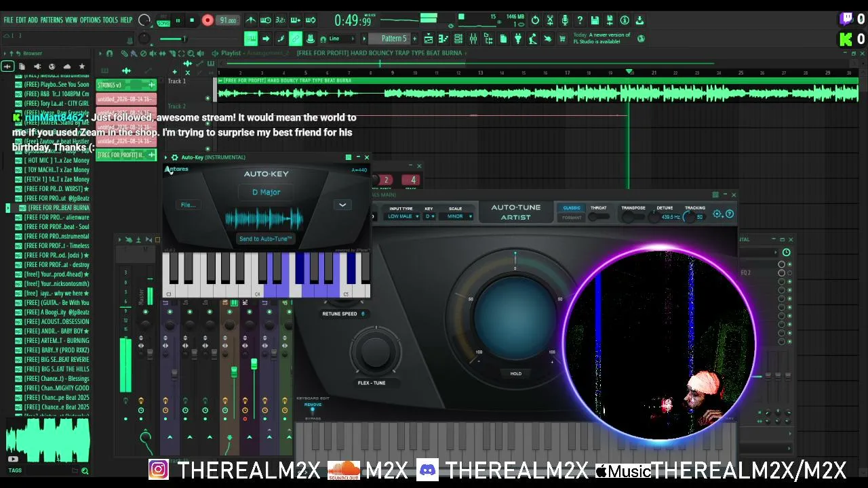Click the top-hat stamp icon in snap toolbar
Viewport: 868px width, 488px height.
(311, 39)
